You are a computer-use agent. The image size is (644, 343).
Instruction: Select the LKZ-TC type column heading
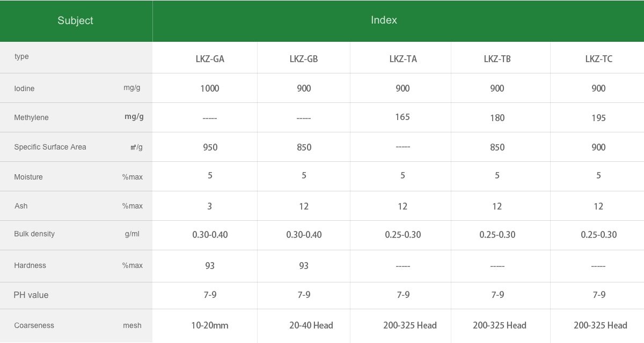pyautogui.click(x=598, y=59)
